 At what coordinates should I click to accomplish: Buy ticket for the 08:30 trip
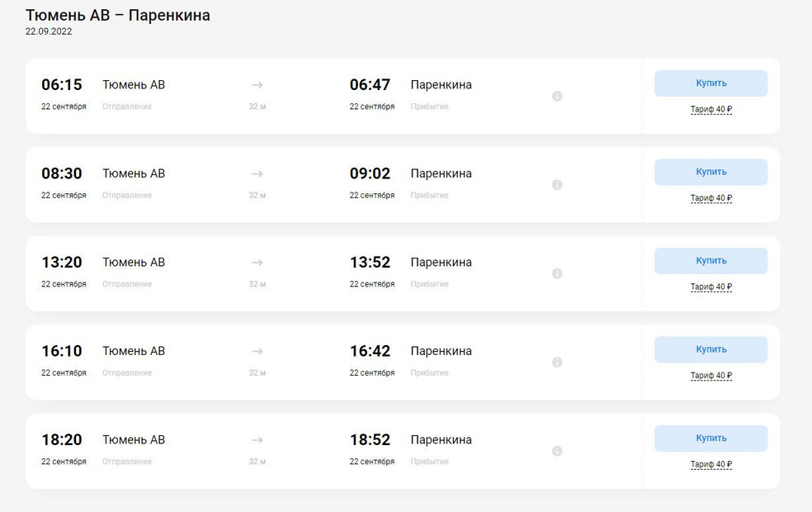710,172
